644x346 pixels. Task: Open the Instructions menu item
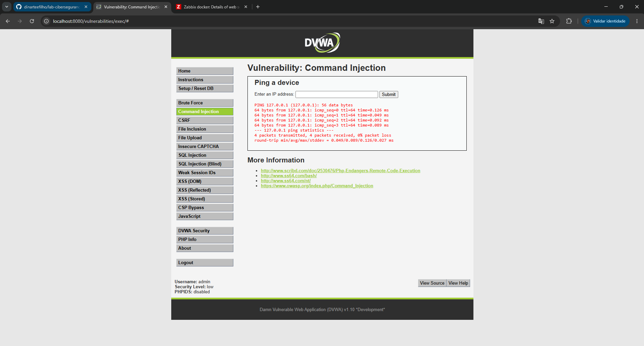(205, 80)
